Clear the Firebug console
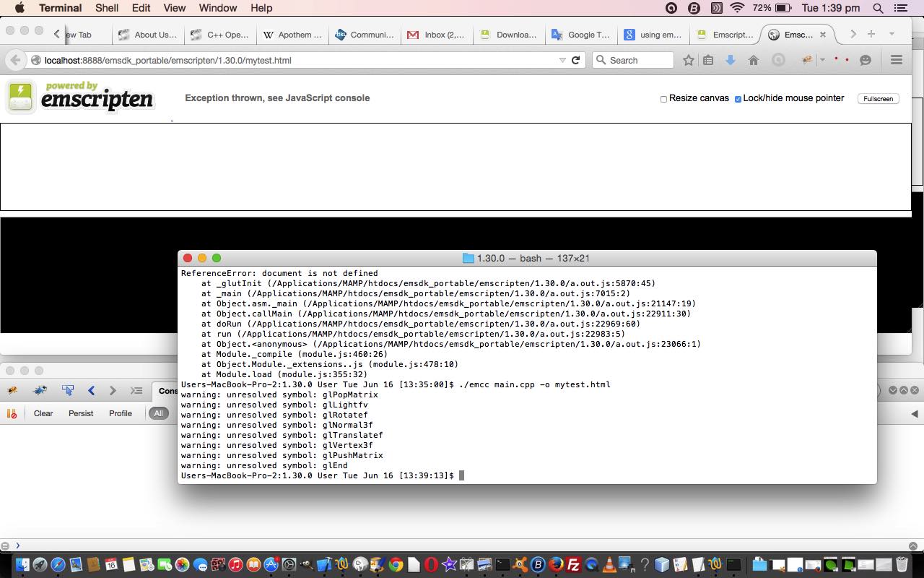 43,413
